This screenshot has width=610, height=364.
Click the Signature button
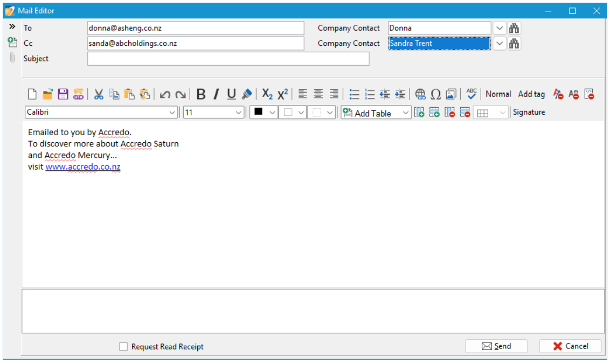pos(529,112)
